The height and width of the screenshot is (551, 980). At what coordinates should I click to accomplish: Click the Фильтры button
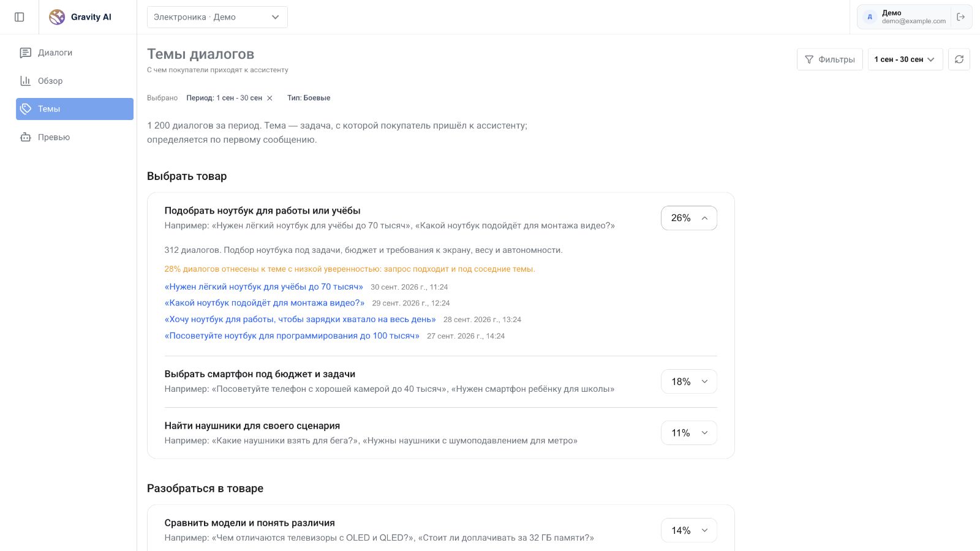[830, 59]
